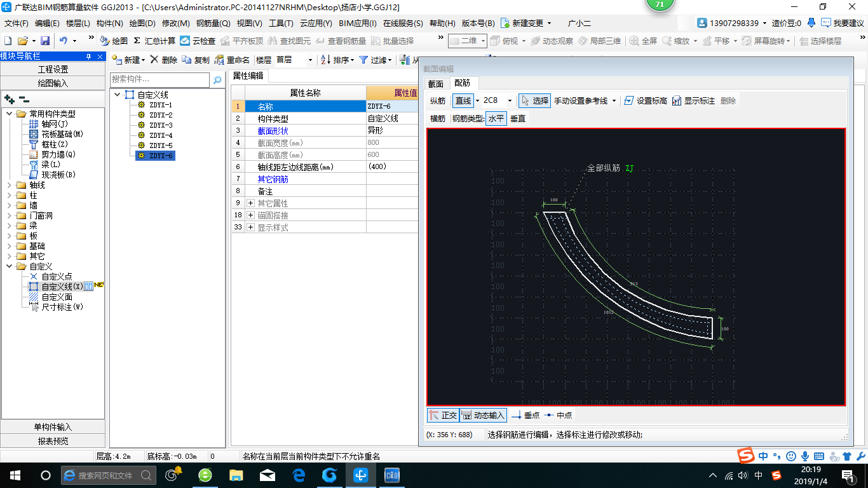Pin the 模块导航栏 navigation panel

(x=88, y=57)
